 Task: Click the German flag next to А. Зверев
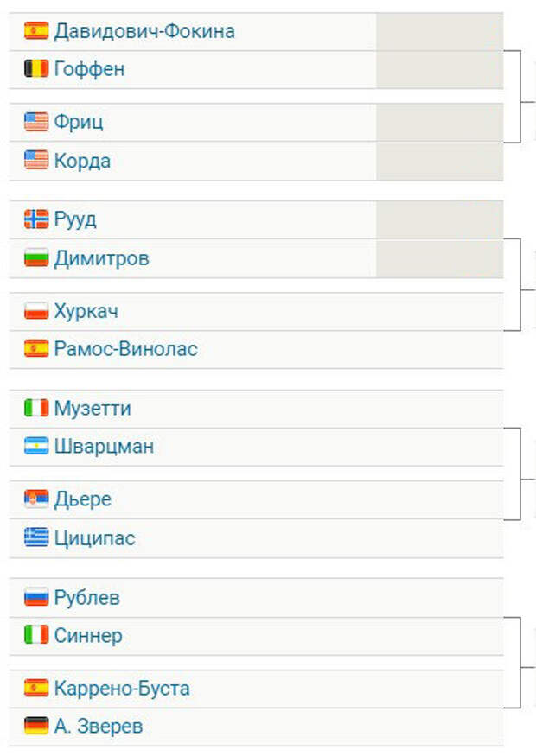tap(36, 725)
